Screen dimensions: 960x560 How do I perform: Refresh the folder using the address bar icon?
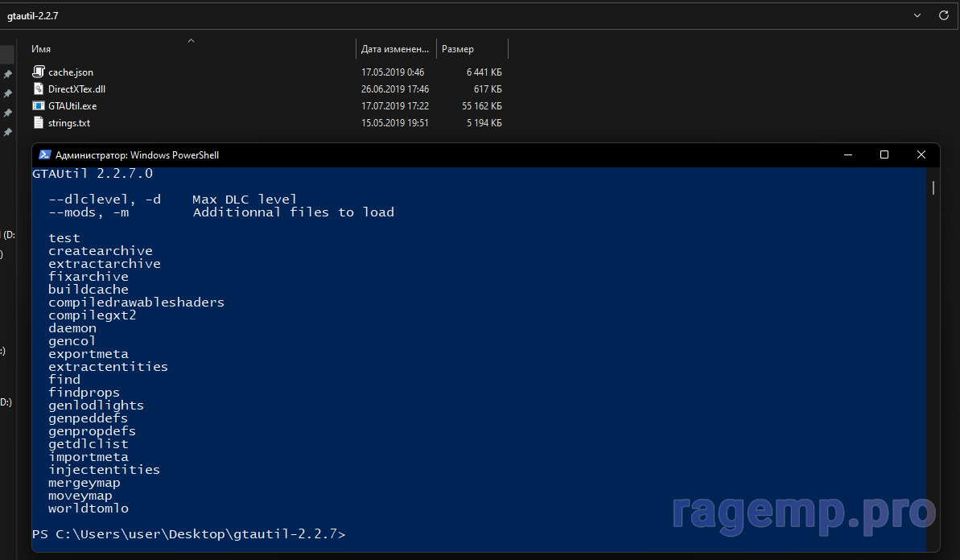943,15
